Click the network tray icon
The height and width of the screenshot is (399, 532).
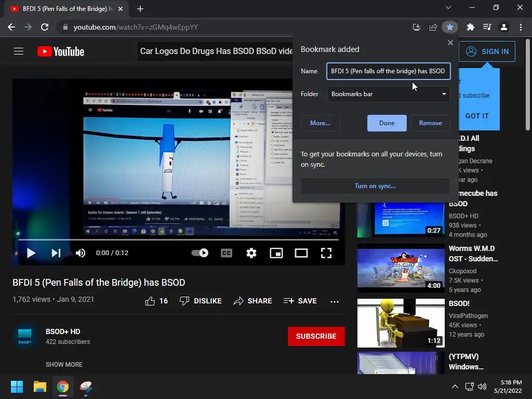pos(469,387)
